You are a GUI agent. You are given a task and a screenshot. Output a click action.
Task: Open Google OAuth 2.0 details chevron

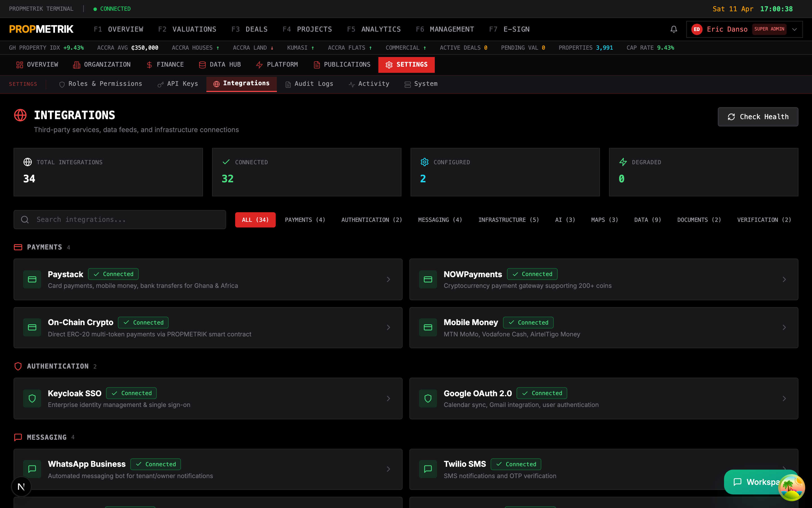(x=784, y=398)
